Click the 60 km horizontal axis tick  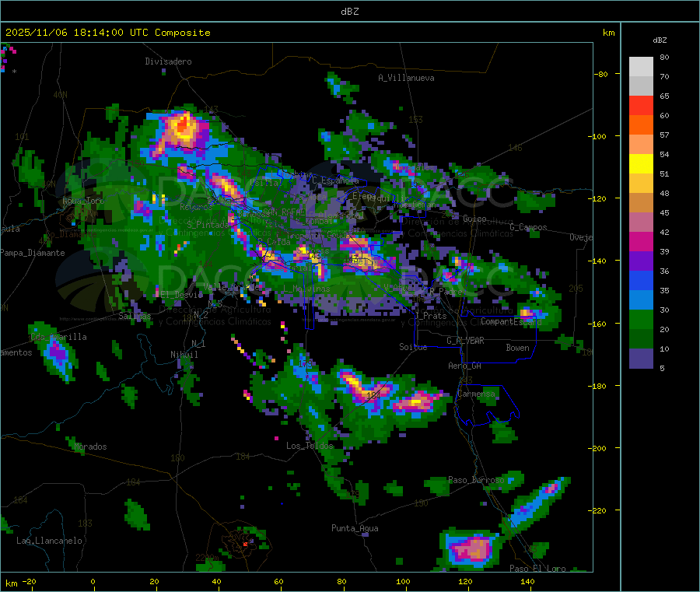click(x=278, y=581)
